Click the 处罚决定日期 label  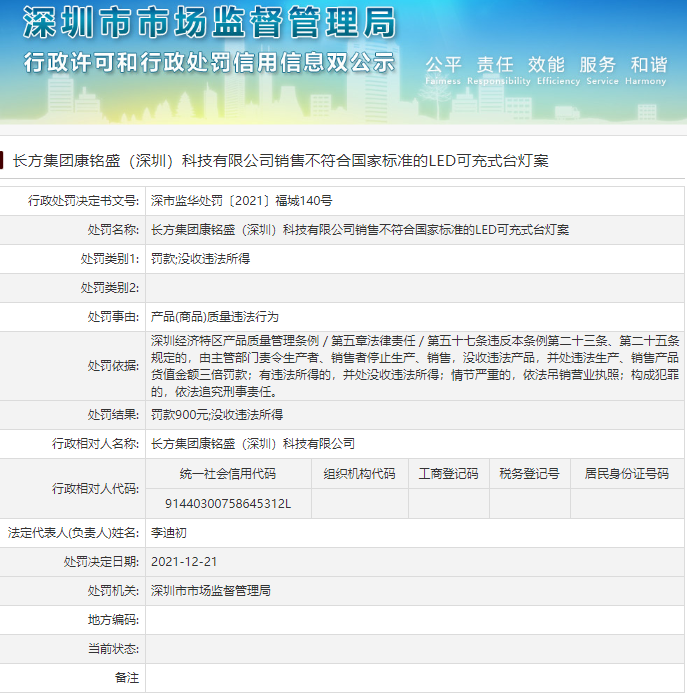click(101, 562)
